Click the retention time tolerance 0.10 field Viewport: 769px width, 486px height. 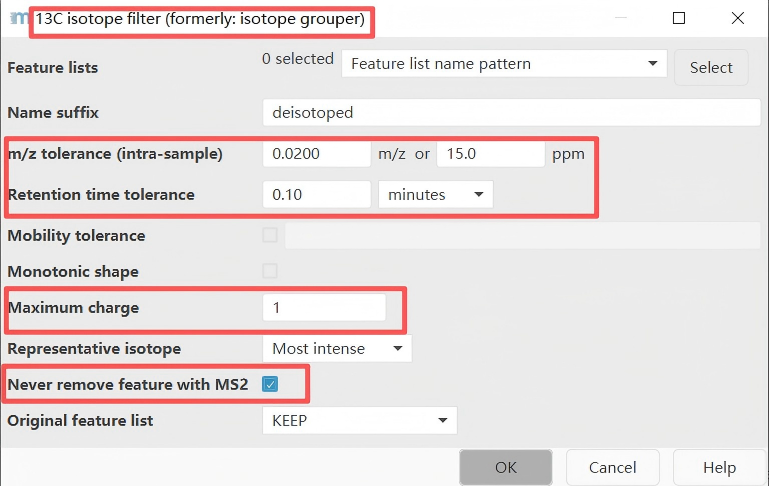tap(317, 194)
